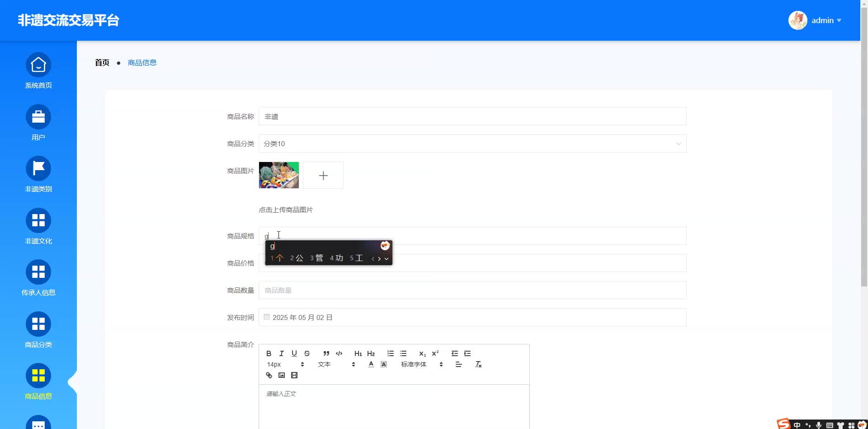Open the admin user menu
The height and width of the screenshot is (429, 868).
(x=826, y=20)
